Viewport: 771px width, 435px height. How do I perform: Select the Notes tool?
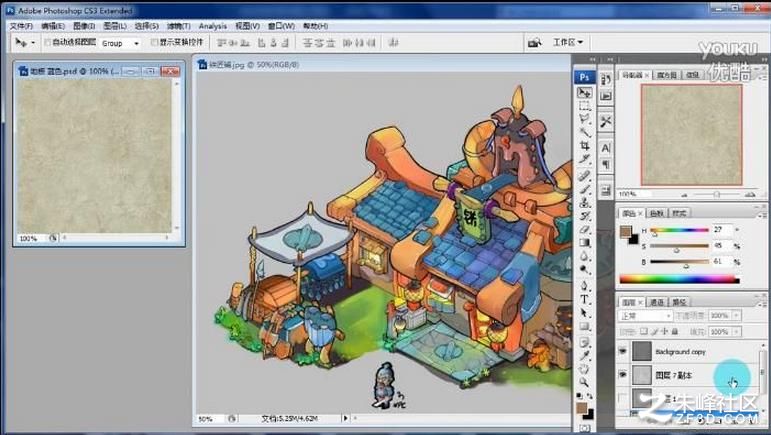click(584, 343)
